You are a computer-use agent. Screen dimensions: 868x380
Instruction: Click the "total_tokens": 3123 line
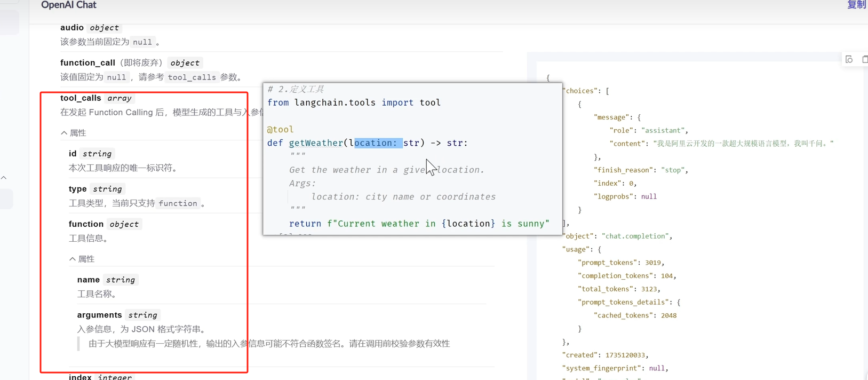[619, 289]
